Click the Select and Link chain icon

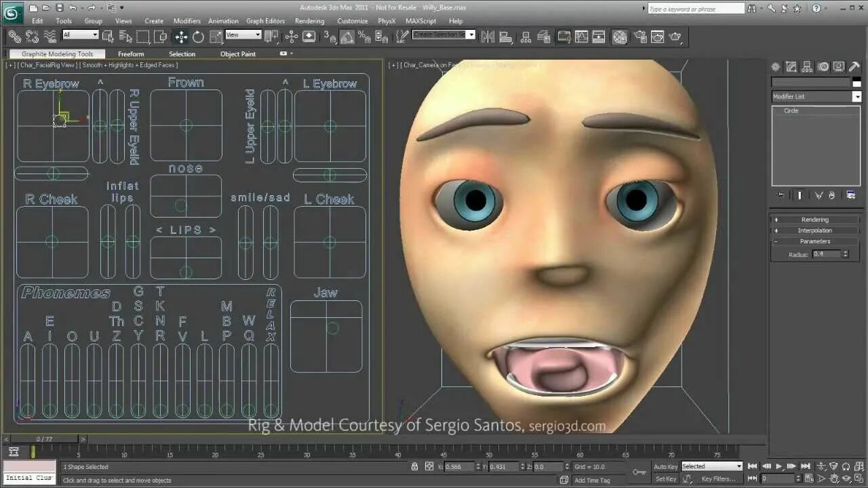click(x=14, y=37)
